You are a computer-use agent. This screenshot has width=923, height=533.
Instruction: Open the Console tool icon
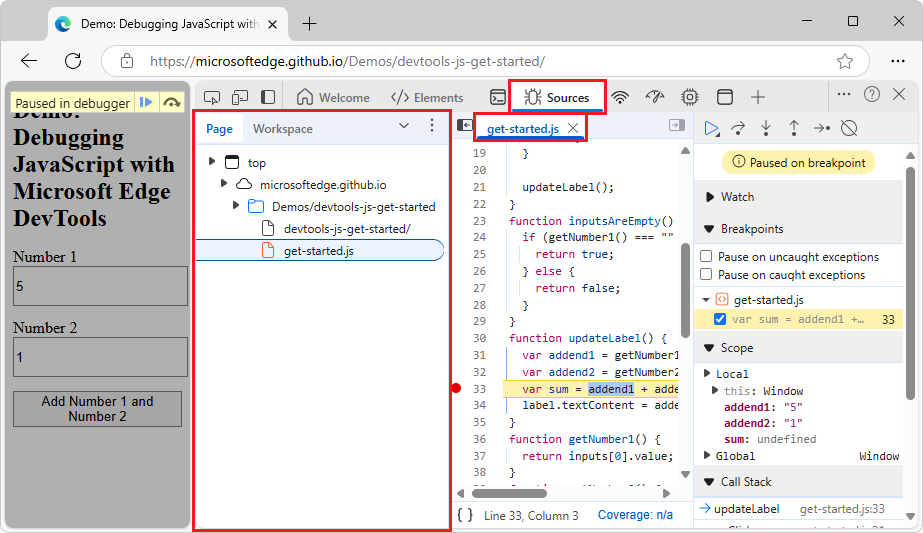tap(498, 97)
